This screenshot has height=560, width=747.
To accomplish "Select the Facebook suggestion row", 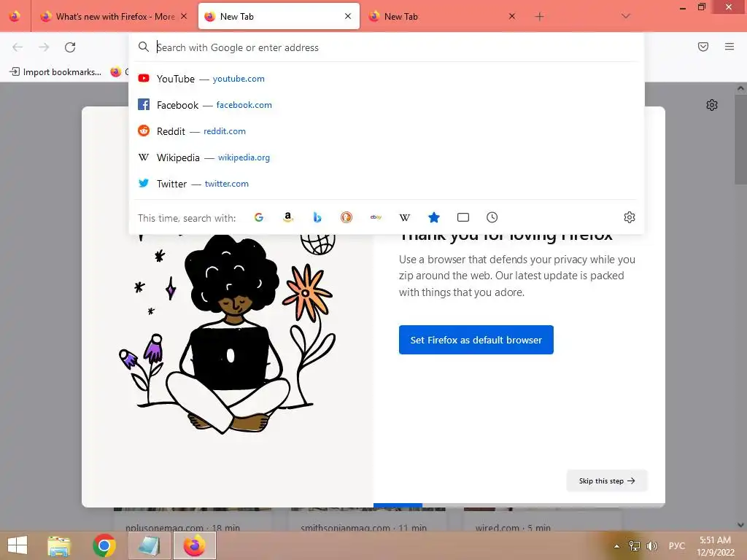I will [x=387, y=105].
